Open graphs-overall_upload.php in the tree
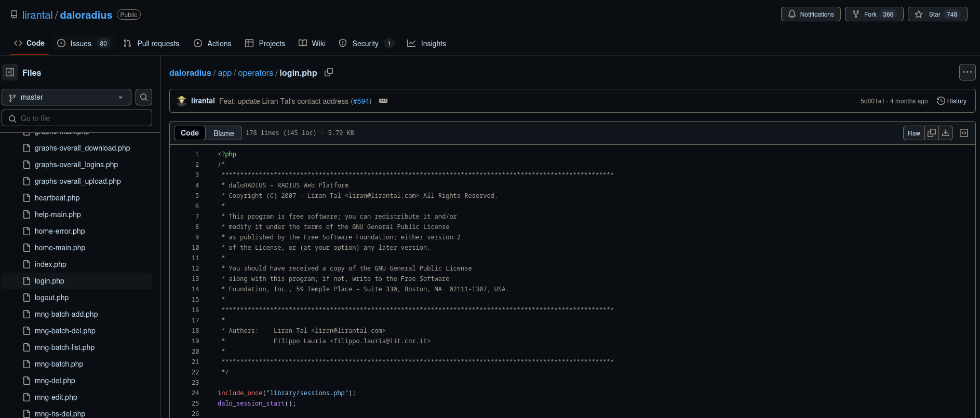 77,181
